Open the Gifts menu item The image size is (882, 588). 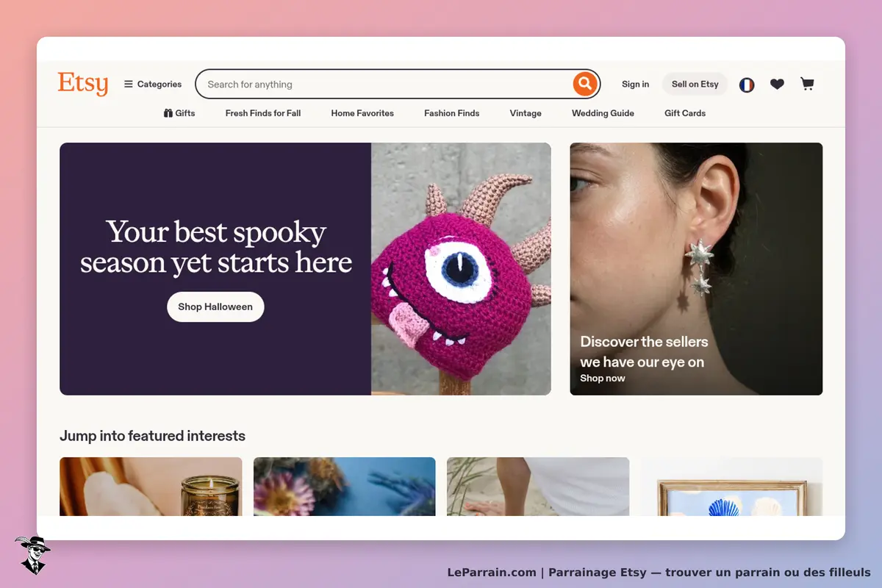click(x=179, y=113)
